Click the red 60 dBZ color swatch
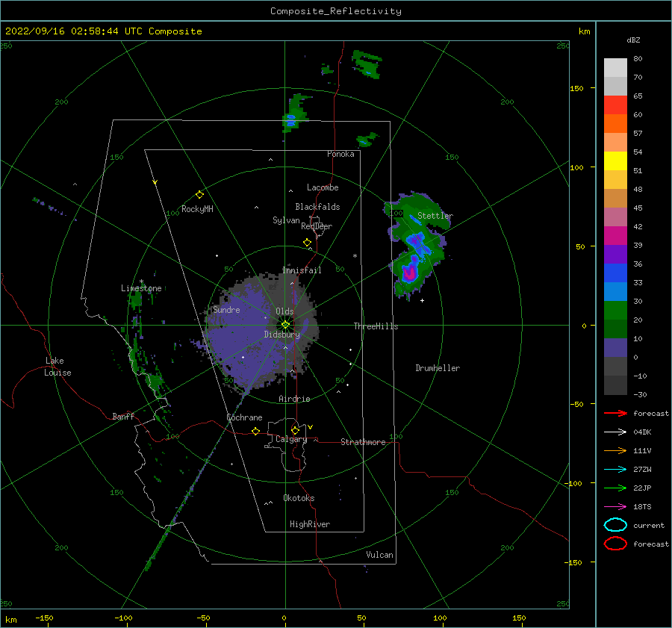 (615, 105)
